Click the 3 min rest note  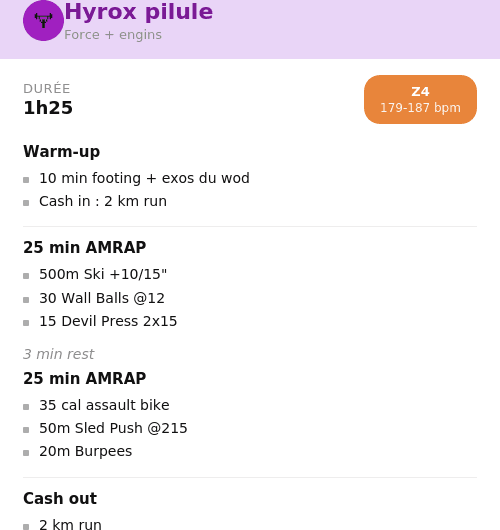58,354
